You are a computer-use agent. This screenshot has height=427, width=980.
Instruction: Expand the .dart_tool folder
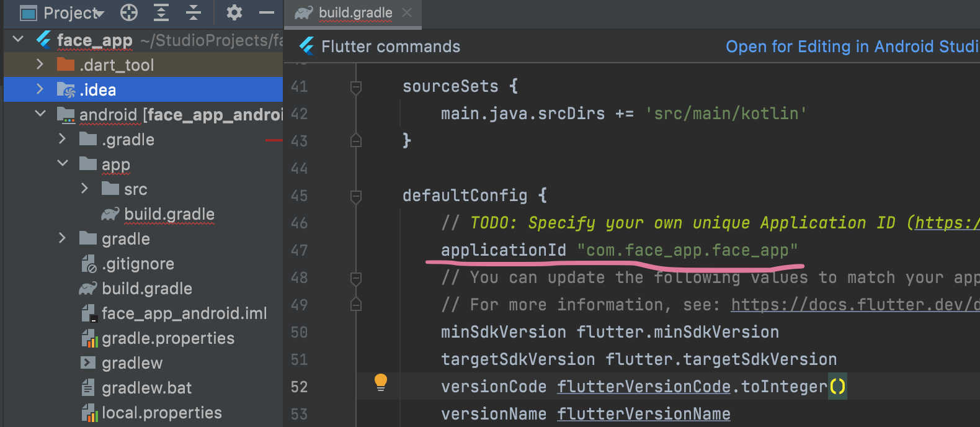[40, 65]
